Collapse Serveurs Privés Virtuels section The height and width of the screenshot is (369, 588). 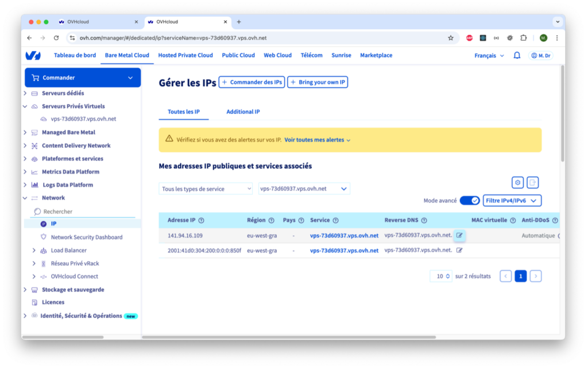25,106
